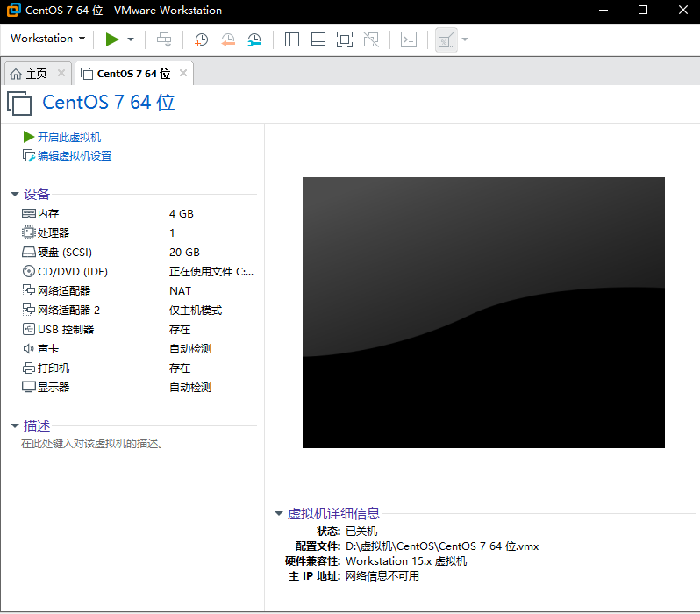Click Workstation 15.x 虚拟机 compatibility text
This screenshot has width=700, height=614.
(406, 560)
